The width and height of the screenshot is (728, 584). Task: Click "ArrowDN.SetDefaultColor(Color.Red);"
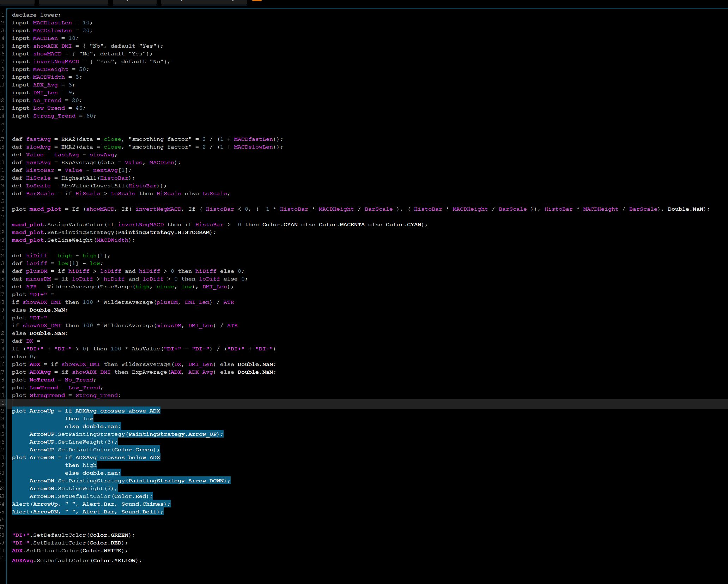(x=91, y=496)
